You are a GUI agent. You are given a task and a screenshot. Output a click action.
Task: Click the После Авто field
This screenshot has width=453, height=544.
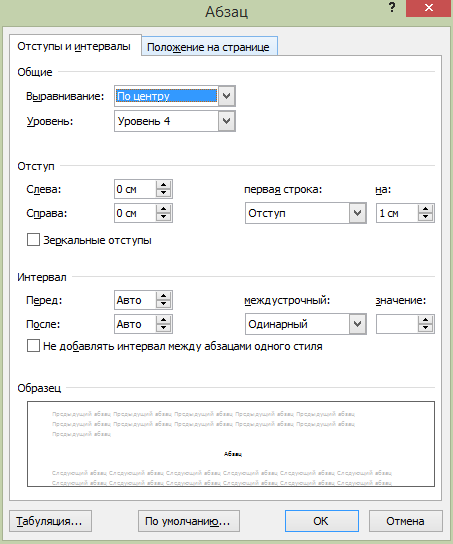tap(136, 324)
